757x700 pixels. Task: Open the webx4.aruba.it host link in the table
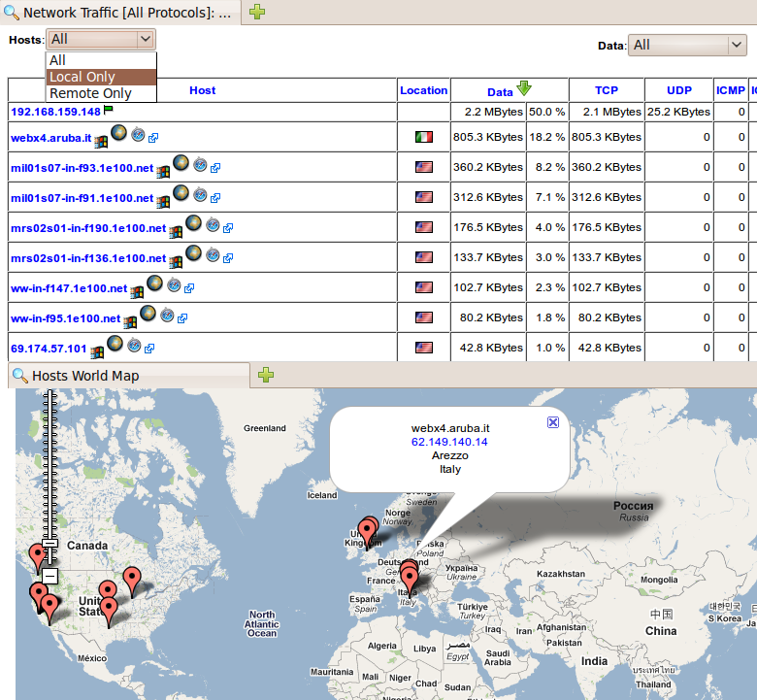[50, 138]
